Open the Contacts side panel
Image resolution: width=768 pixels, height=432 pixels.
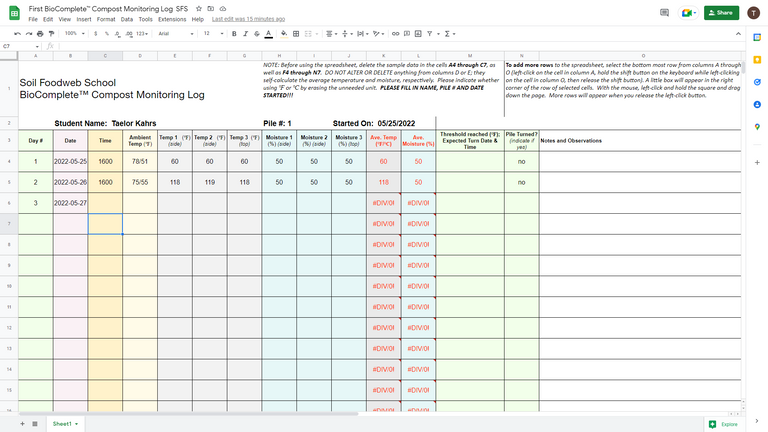point(757,104)
